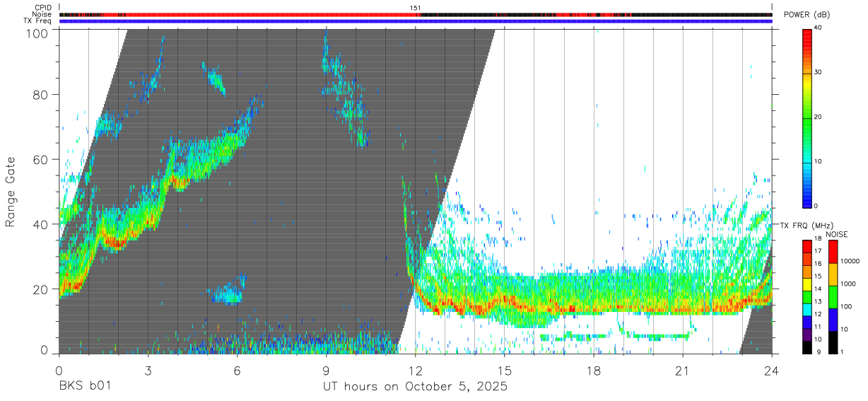This screenshot has height=401, width=868.
Task: Click the hour 9 tick label
Action: 326,371
